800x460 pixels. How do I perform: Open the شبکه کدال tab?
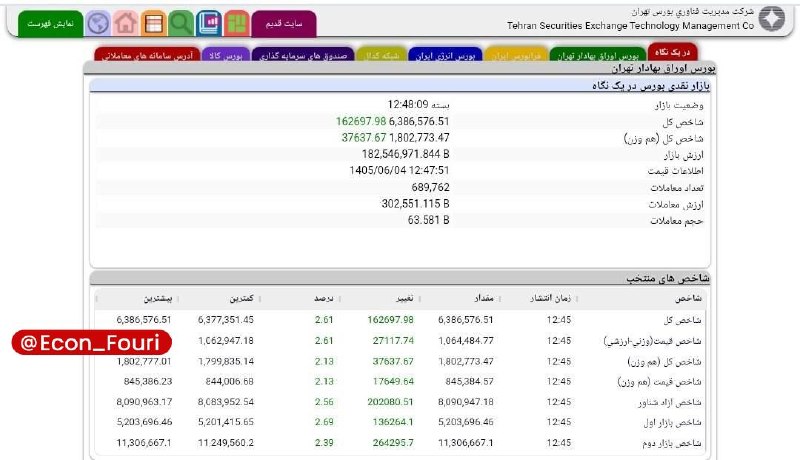tap(381, 55)
